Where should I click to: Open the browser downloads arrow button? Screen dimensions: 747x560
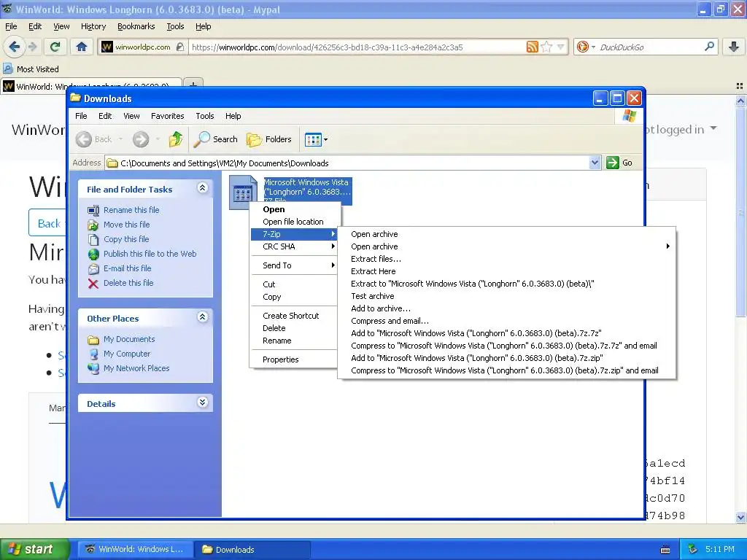[x=734, y=47]
